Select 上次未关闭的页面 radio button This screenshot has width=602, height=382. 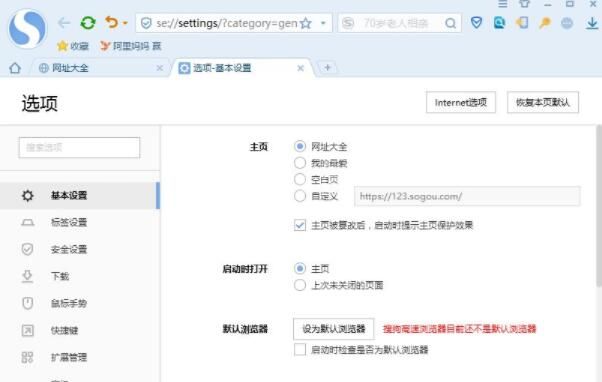(x=300, y=285)
